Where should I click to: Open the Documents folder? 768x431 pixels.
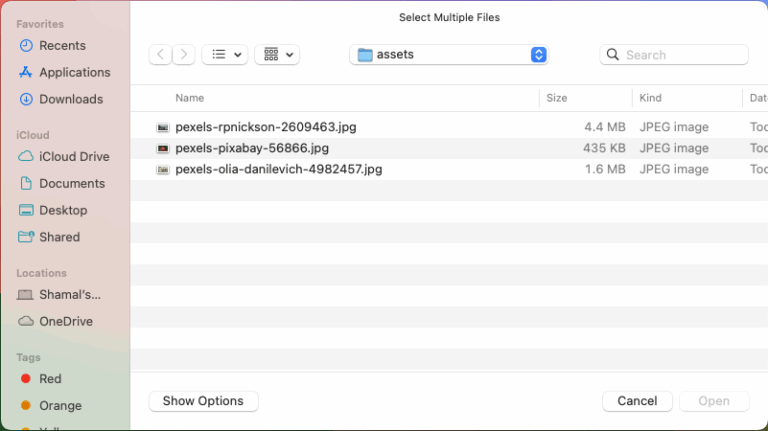click(x=62, y=184)
